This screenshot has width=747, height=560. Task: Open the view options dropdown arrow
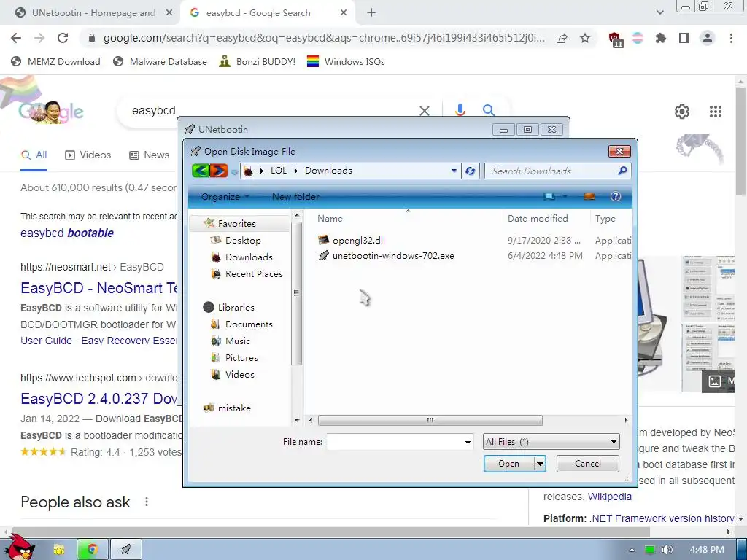tap(565, 196)
